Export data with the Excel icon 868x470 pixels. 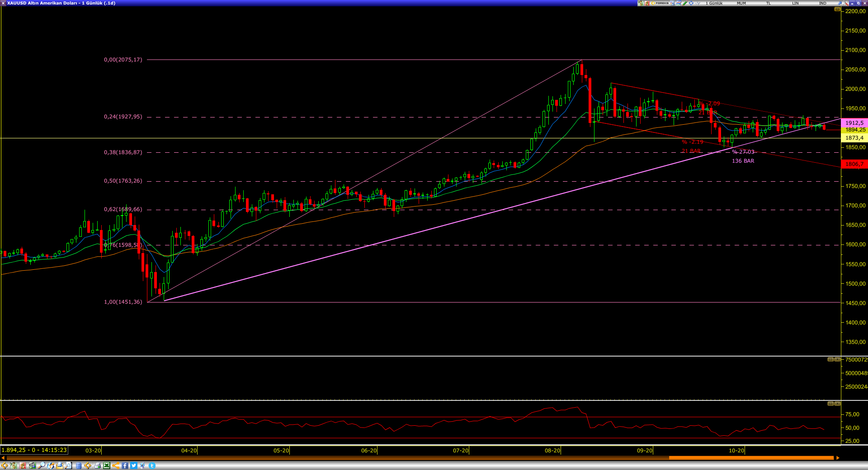(107, 465)
